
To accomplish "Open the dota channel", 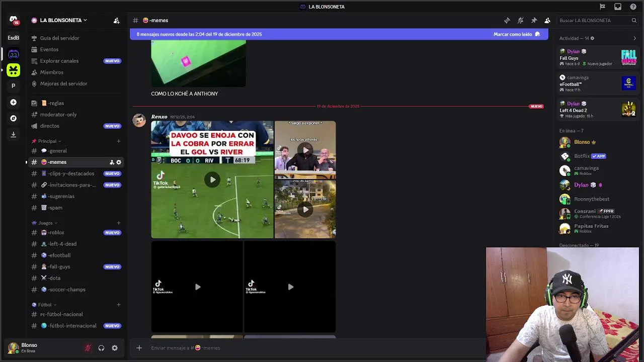I will [75, 278].
